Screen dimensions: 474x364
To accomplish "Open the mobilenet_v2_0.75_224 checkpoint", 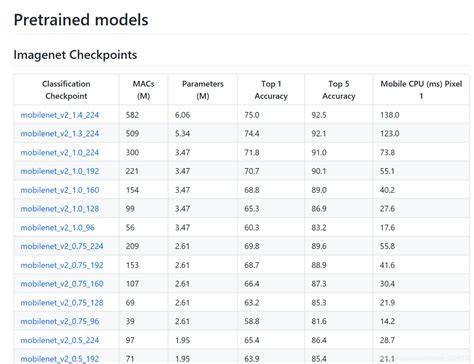I will coord(62,246).
